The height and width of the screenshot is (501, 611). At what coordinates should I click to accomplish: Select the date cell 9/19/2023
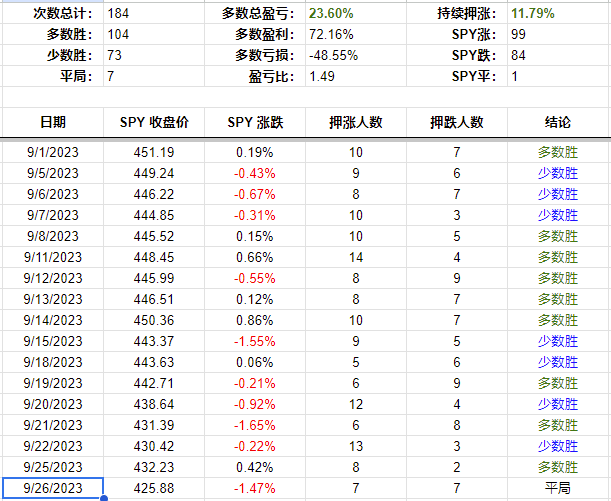53,383
